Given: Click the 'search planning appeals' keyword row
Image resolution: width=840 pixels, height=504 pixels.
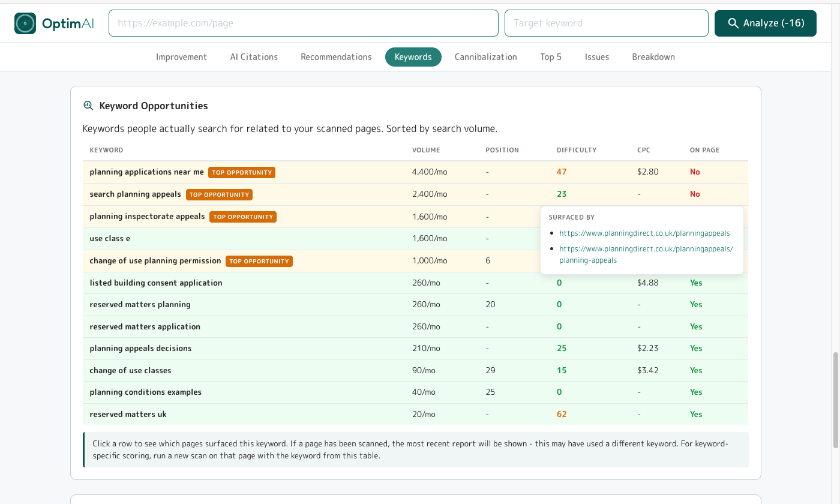Looking at the screenshot, I should tap(415, 194).
